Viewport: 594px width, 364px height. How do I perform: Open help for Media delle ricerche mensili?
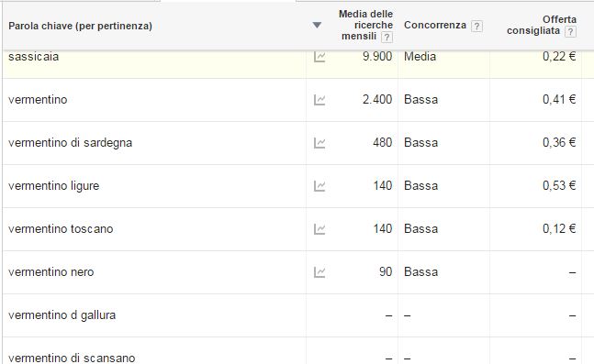387,37
